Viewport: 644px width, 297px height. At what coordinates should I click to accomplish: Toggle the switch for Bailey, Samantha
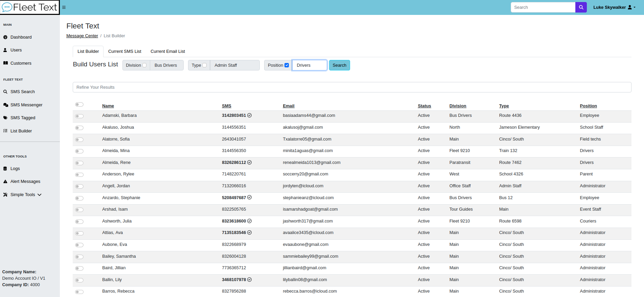(79, 257)
